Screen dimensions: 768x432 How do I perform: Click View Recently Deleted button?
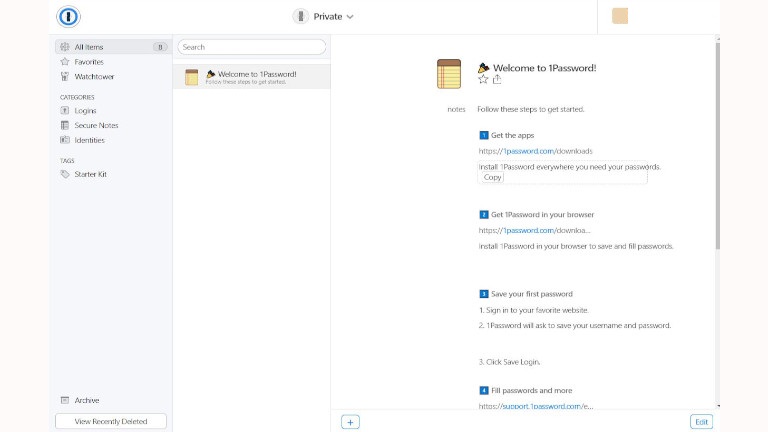tap(111, 421)
